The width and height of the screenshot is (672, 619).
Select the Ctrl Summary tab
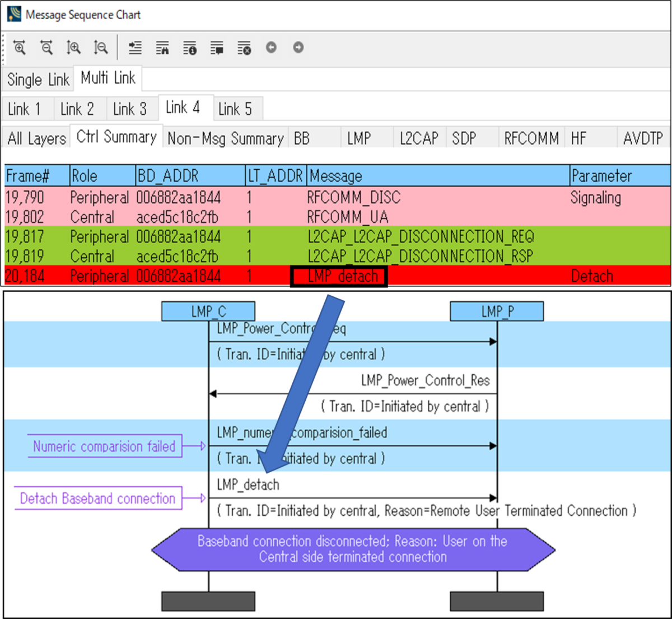tap(116, 137)
